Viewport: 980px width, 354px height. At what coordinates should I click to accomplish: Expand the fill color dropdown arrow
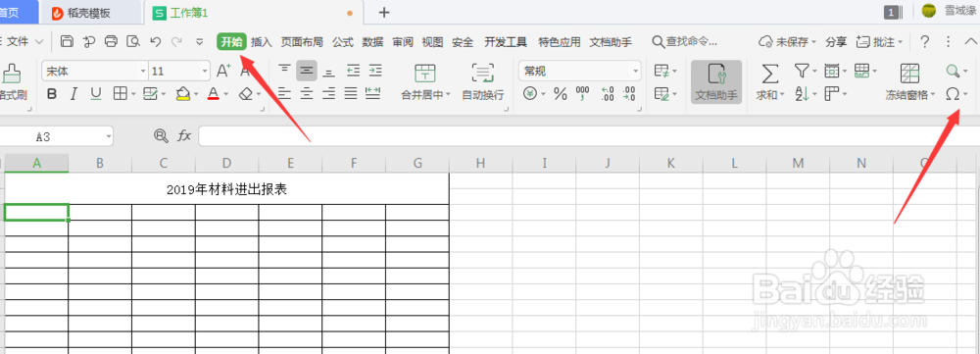pyautogui.click(x=196, y=94)
